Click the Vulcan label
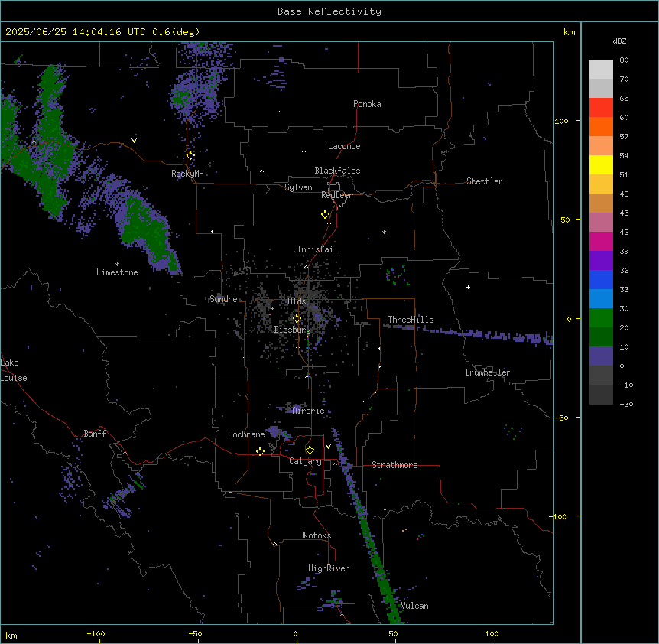The width and height of the screenshot is (659, 644). tap(414, 606)
